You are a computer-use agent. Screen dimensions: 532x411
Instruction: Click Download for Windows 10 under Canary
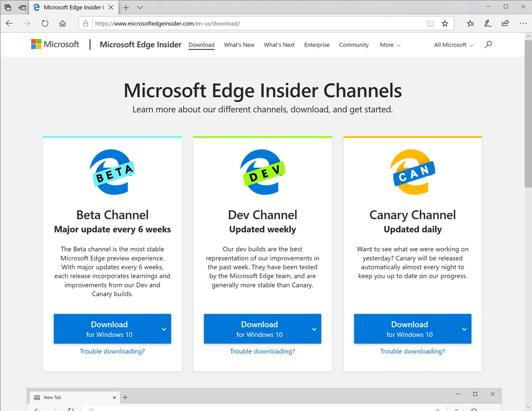click(409, 328)
